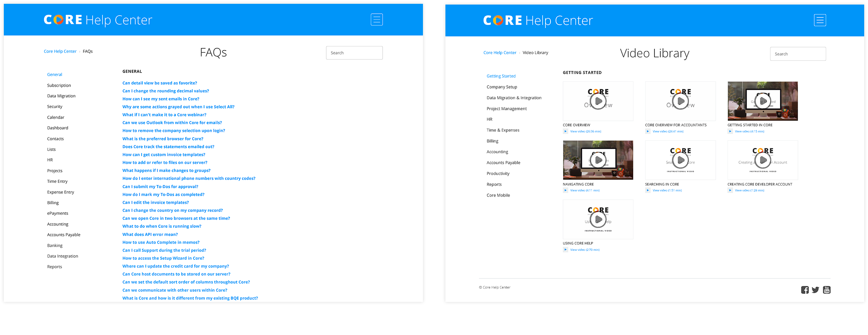Click small play icon under Using Core Help
Screen dimensions: 868x335
pyautogui.click(x=565, y=250)
